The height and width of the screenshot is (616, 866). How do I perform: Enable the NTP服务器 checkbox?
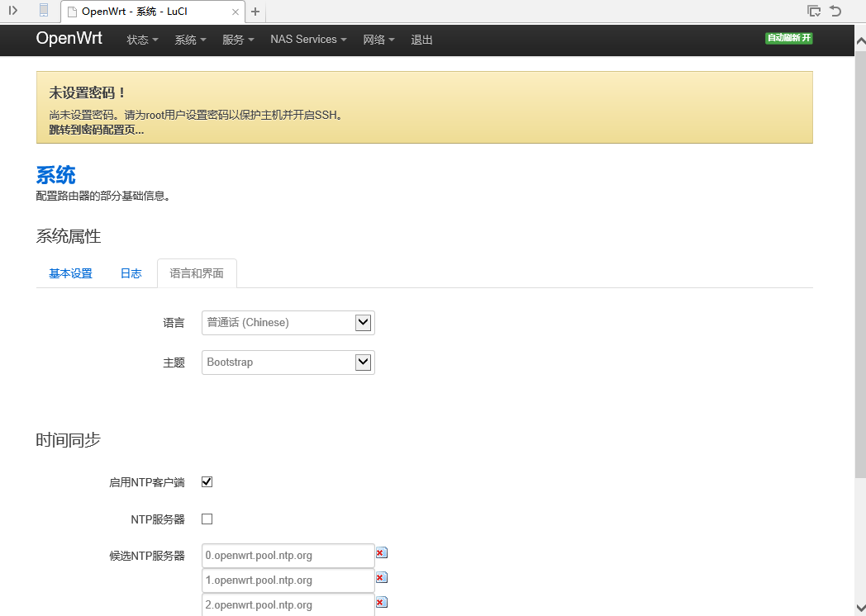pos(207,519)
